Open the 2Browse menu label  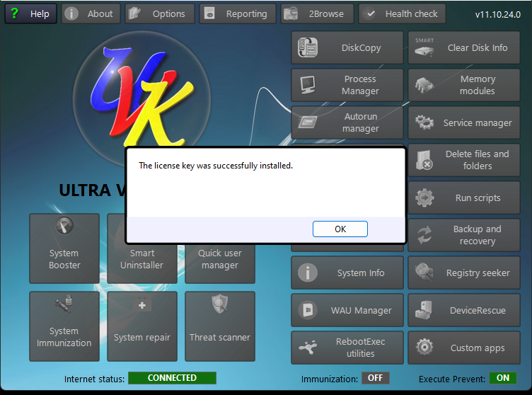click(326, 14)
